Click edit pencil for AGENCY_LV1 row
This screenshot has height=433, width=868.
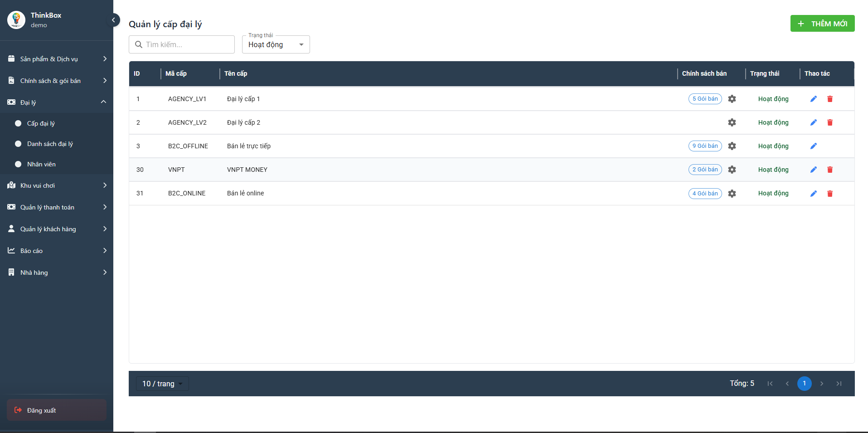click(x=814, y=99)
